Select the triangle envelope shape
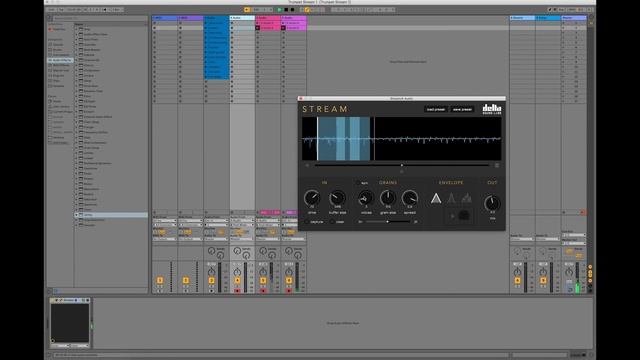 tap(436, 198)
